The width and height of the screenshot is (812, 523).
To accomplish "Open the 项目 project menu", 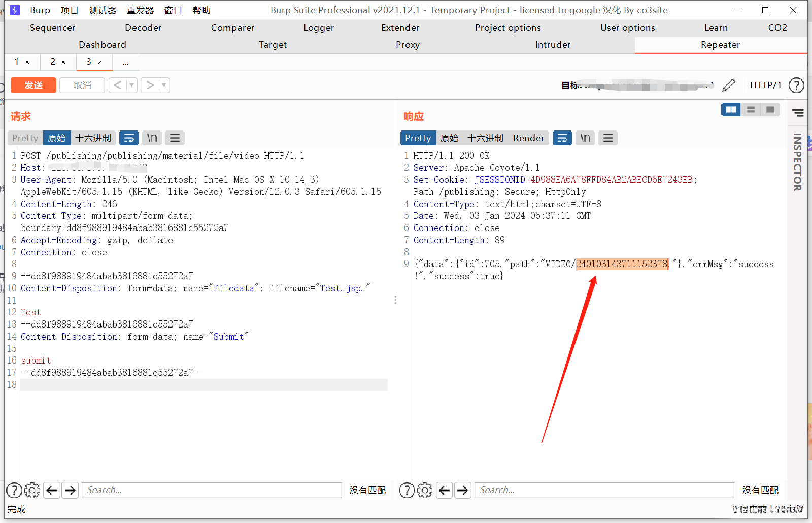I will [x=70, y=10].
